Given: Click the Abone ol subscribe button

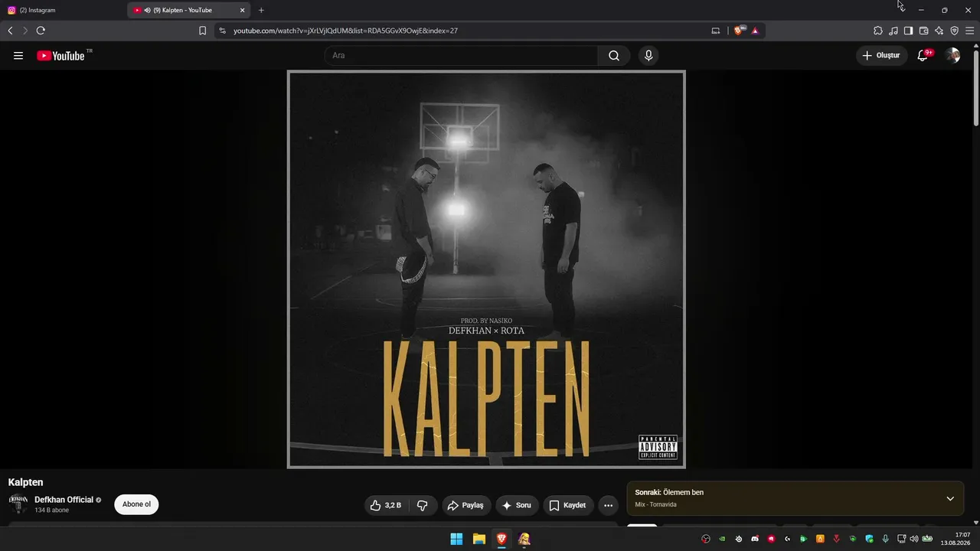Looking at the screenshot, I should [136, 504].
